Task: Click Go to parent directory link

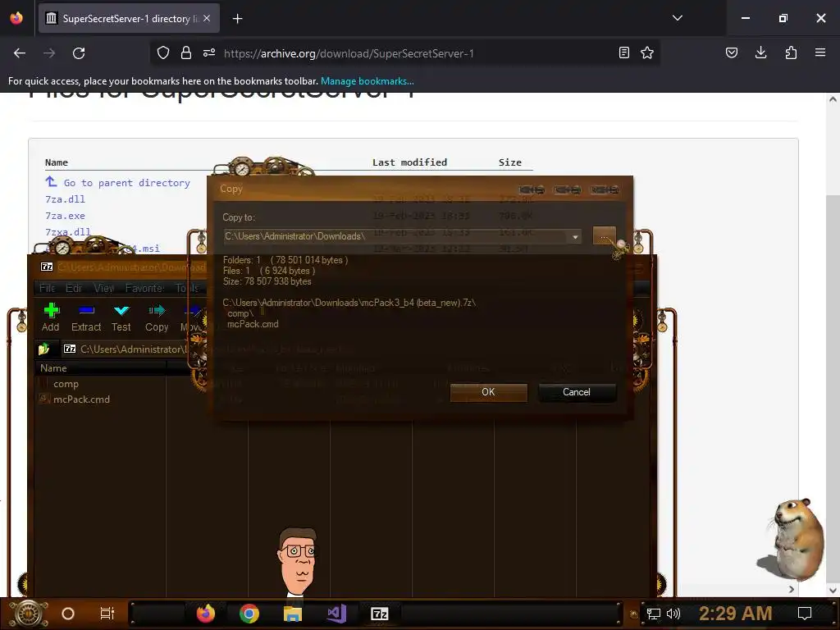Action: coord(126,183)
